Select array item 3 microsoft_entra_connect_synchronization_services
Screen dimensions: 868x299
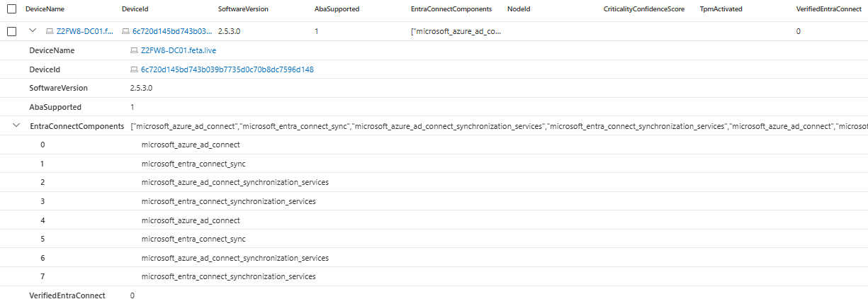[228, 201]
